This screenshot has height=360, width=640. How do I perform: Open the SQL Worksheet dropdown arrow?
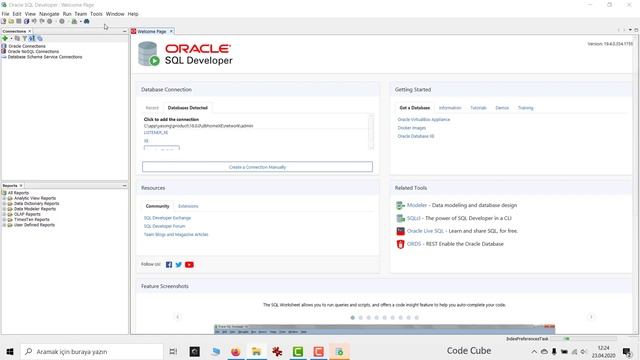click(81, 21)
